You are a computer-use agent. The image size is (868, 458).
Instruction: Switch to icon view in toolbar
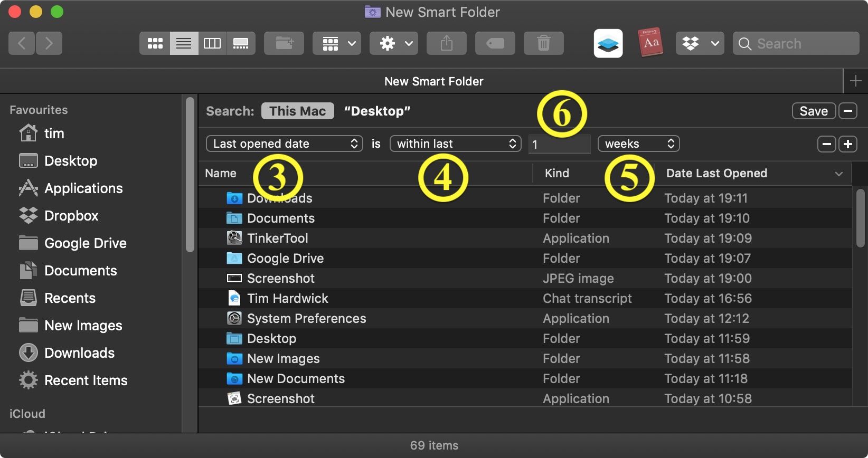pyautogui.click(x=155, y=43)
